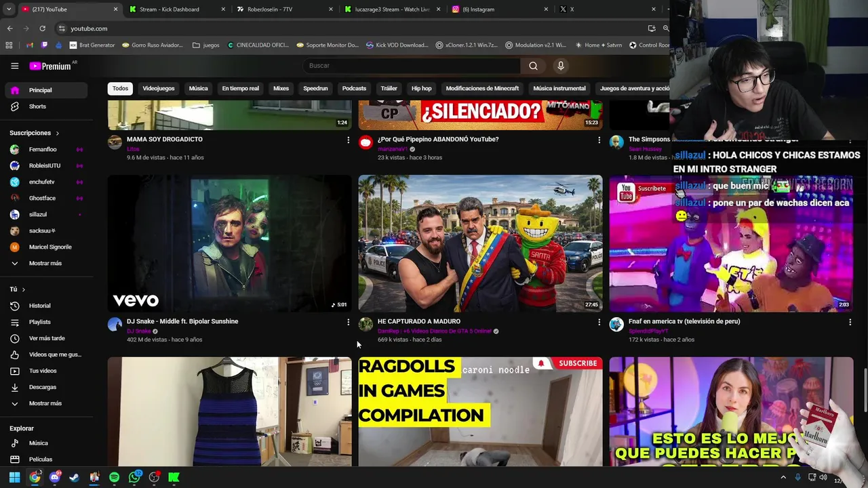This screenshot has width=868, height=488.
Task: Select the En tiempo real chip
Action: pos(240,89)
